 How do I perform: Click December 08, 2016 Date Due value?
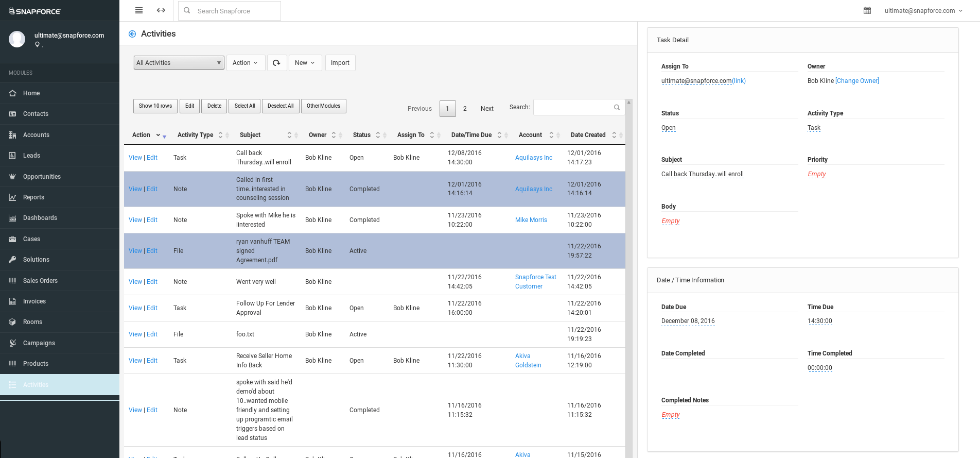pyautogui.click(x=688, y=321)
